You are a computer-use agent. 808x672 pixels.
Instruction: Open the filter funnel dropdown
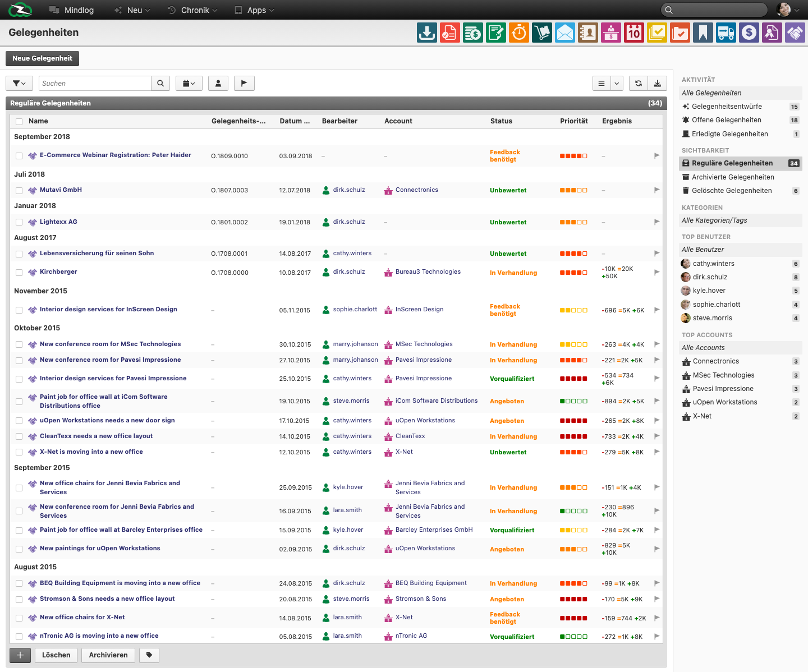point(19,84)
